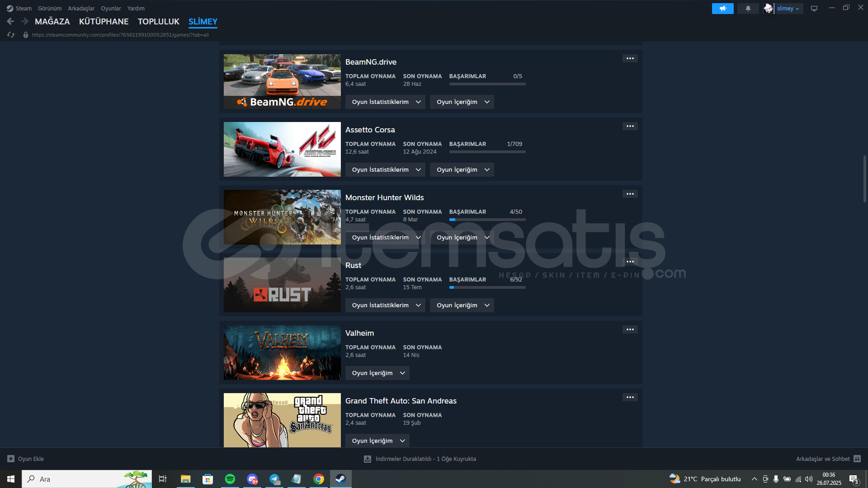The image size is (868, 488).
Task: Click the slimey profile avatar
Action: (x=768, y=9)
